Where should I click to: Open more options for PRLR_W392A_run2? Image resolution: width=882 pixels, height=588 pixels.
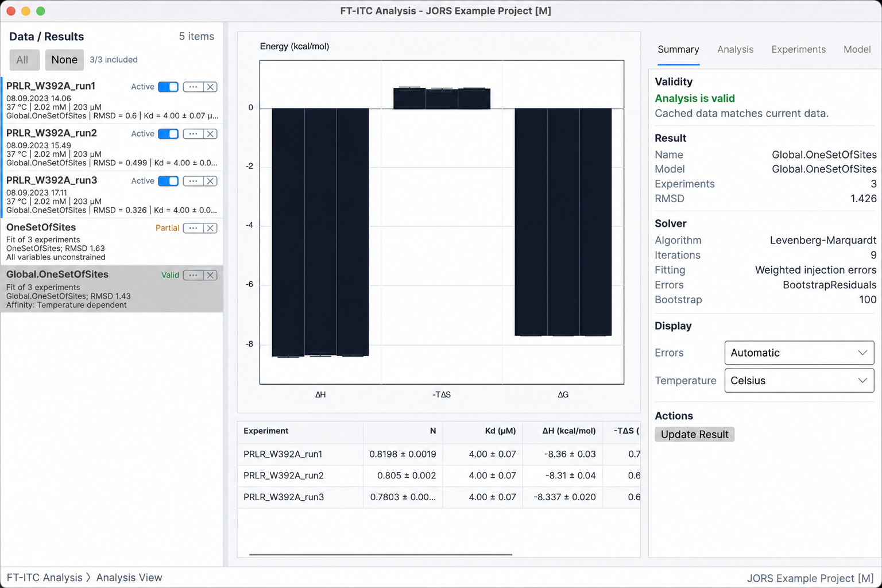(194, 134)
